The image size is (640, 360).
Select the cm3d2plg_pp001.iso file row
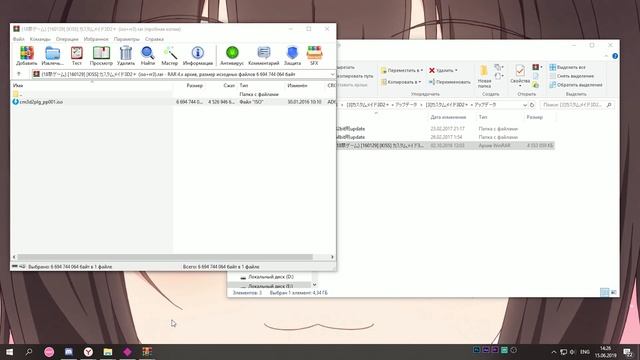click(x=173, y=102)
